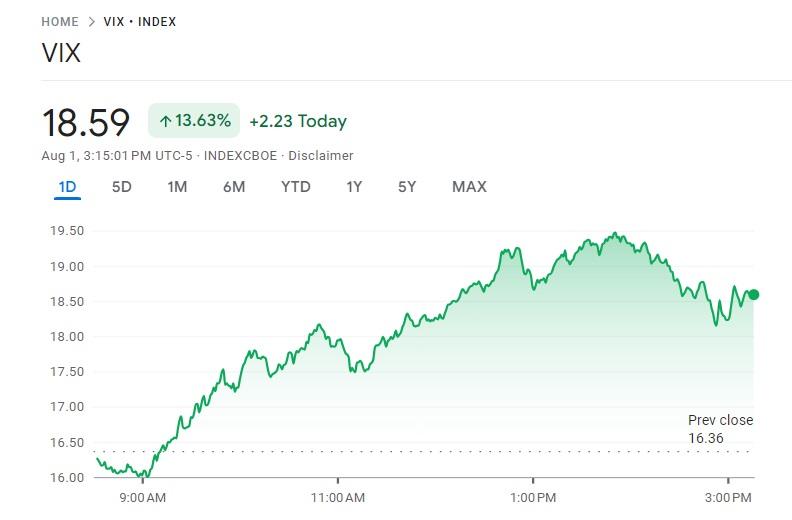Click the 1:00 PM time axis label
The image size is (792, 520).
pos(533,496)
